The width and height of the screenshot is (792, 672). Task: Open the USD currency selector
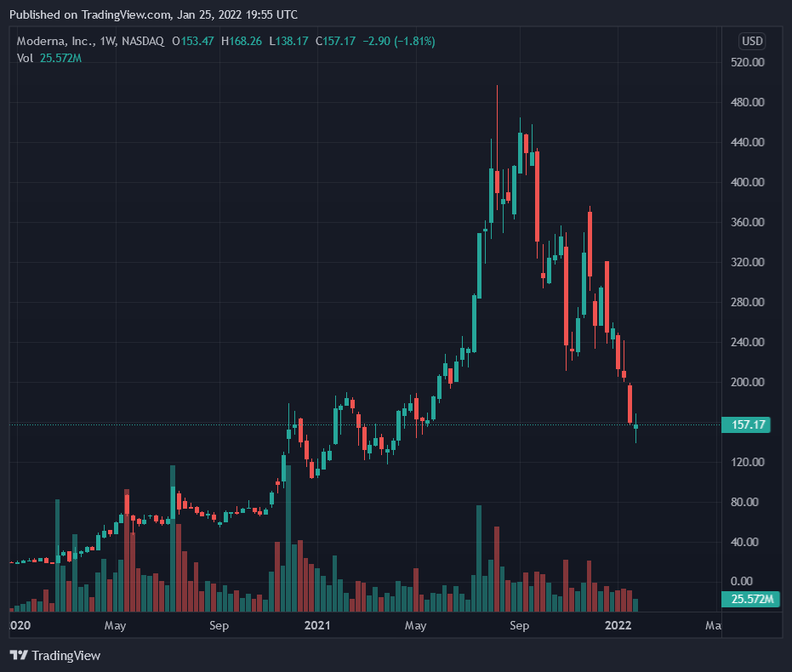pos(752,41)
